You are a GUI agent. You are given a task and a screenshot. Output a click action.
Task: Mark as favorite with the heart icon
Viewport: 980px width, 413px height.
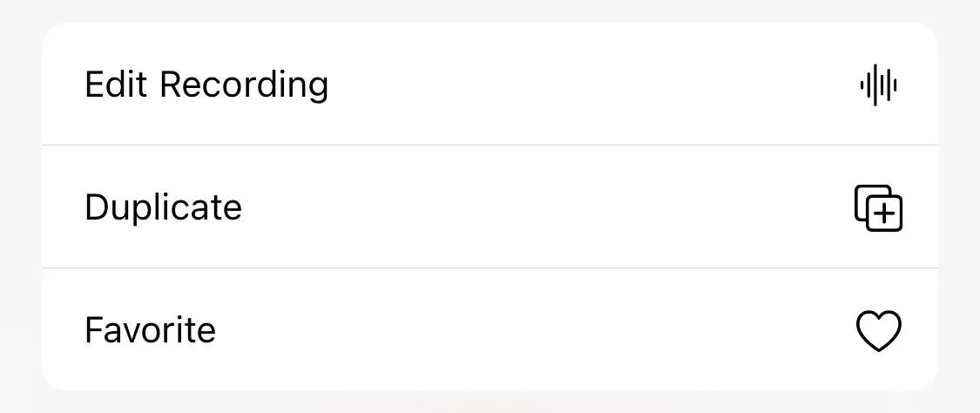coord(878,330)
